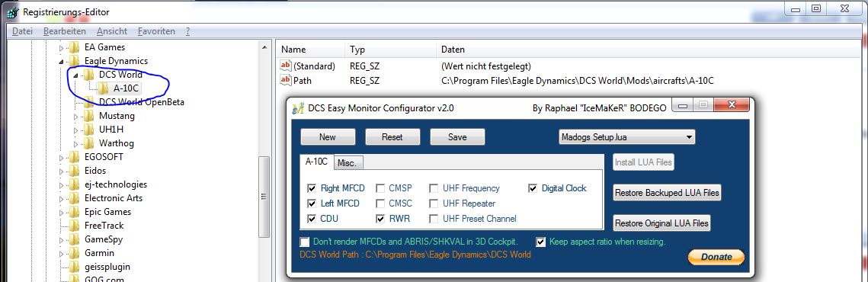Collapse the Eagle Dynamics tree node

click(x=62, y=62)
